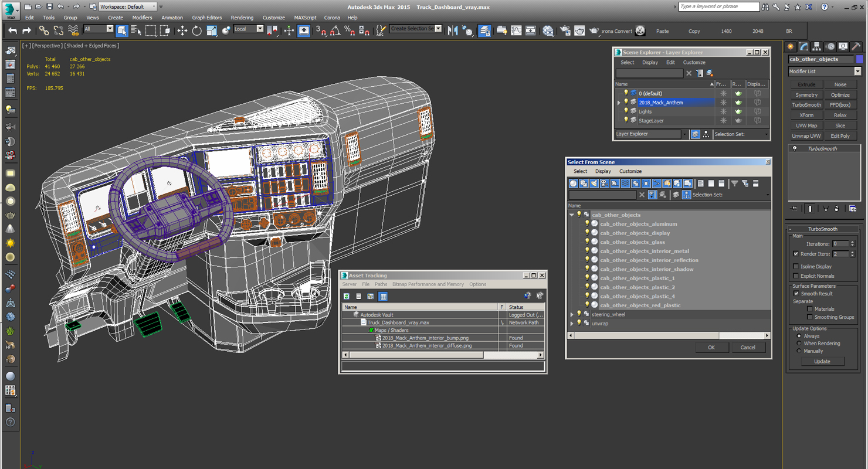
Task: Activate Select and Rotate tool
Action: 197,30
